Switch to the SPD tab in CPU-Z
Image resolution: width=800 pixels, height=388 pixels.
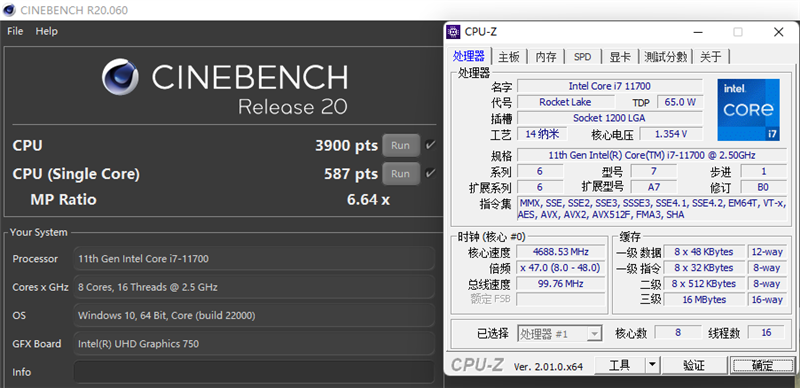coord(582,57)
